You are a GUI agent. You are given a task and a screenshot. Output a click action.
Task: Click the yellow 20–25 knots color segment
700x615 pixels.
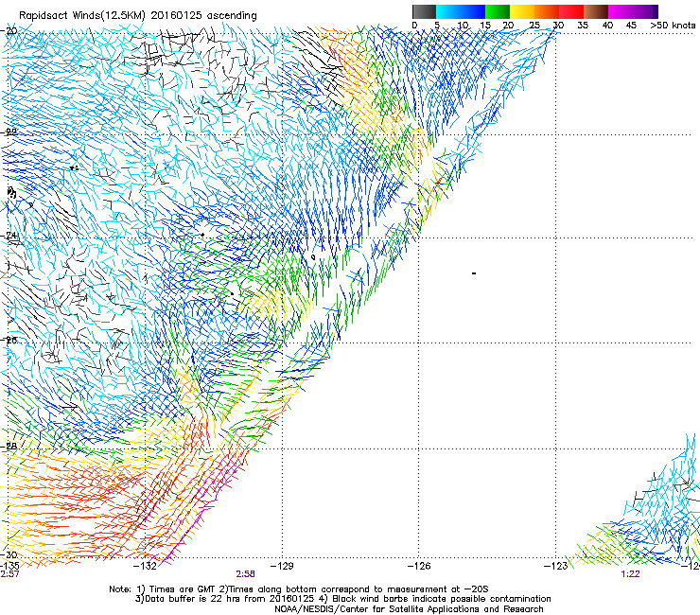[x=522, y=11]
